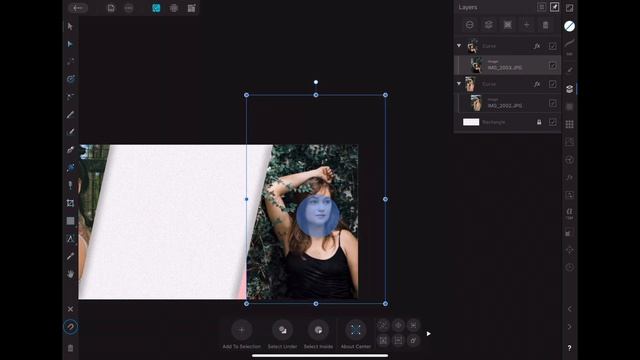
Task: Toggle visibility of selected IMG_2003.JPG layer
Action: pos(552,65)
